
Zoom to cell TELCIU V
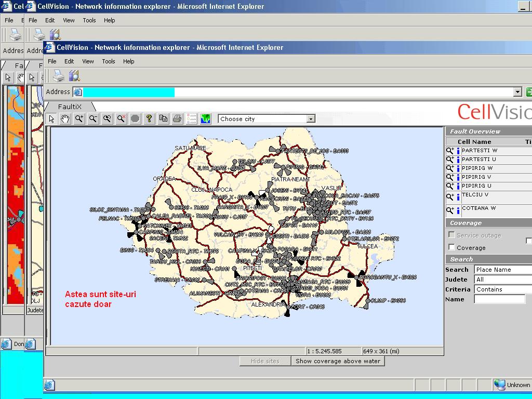[x=450, y=197]
